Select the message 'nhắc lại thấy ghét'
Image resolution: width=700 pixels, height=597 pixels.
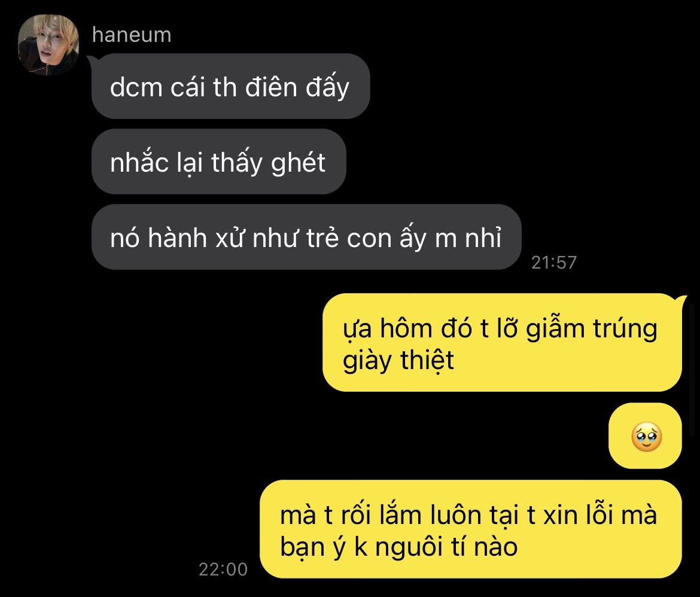tap(219, 162)
